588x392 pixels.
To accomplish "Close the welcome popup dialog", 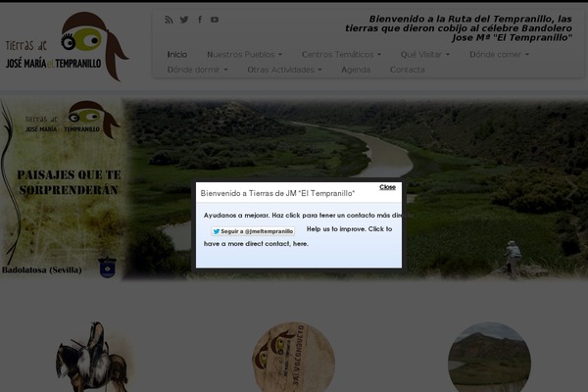I will pyautogui.click(x=387, y=187).
